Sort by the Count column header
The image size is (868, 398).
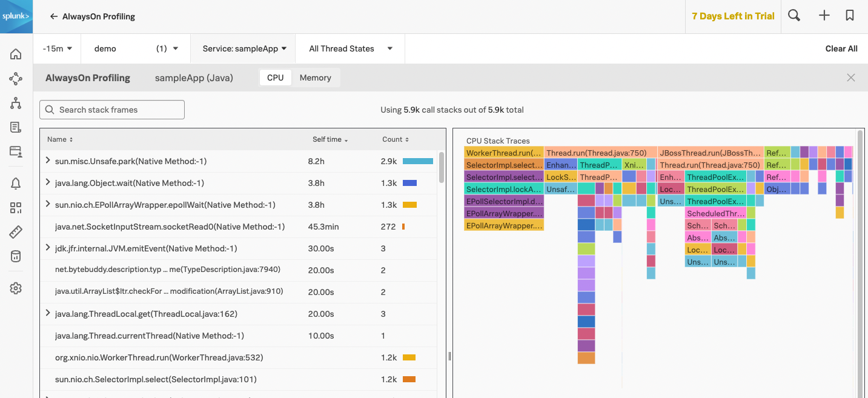click(x=395, y=139)
